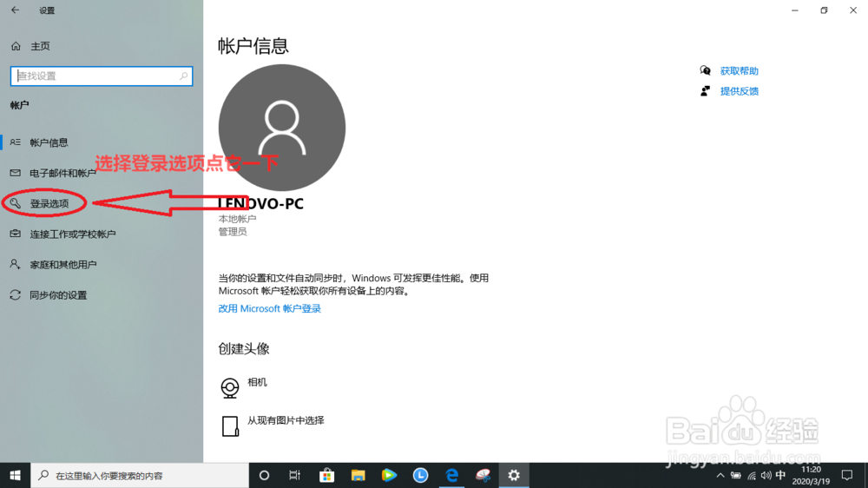Switch the 中 input method indicator
This screenshot has width=868, height=488.
(x=780, y=475)
